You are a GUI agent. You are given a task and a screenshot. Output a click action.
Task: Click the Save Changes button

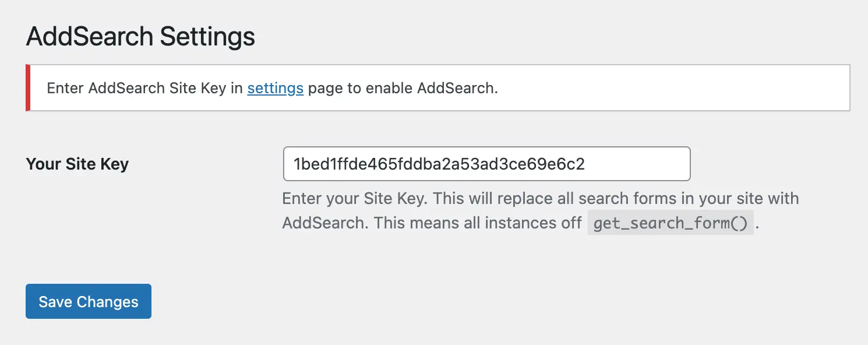[89, 301]
